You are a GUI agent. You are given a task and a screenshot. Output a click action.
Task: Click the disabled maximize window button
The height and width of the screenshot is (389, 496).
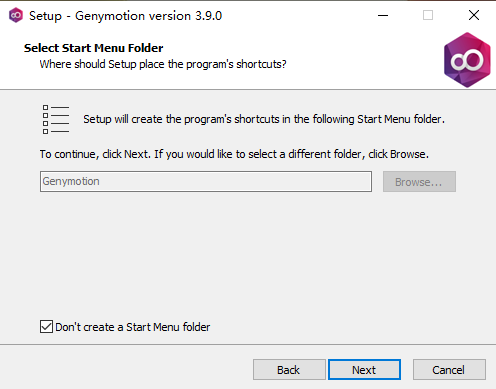tap(428, 15)
